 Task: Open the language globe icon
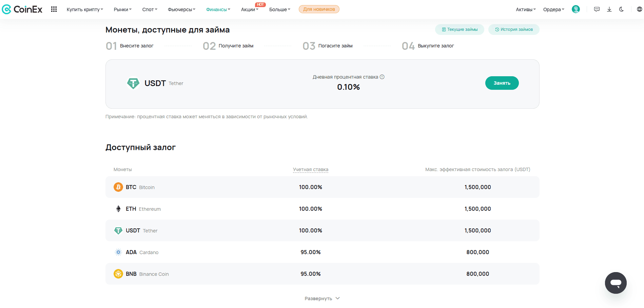pyautogui.click(x=639, y=9)
